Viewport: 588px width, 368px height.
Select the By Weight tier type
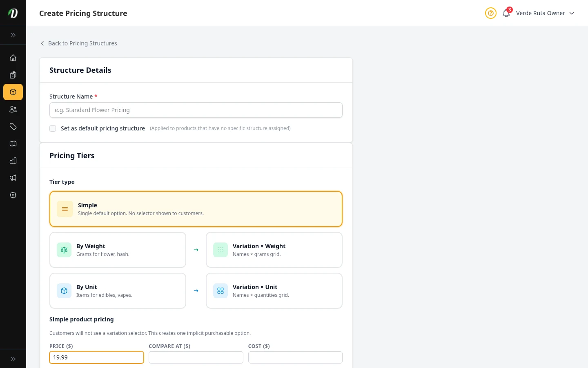118,249
